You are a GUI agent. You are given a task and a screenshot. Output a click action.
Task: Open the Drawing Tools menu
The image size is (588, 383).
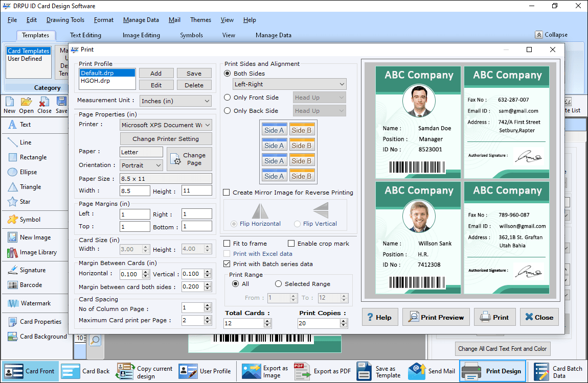65,20
